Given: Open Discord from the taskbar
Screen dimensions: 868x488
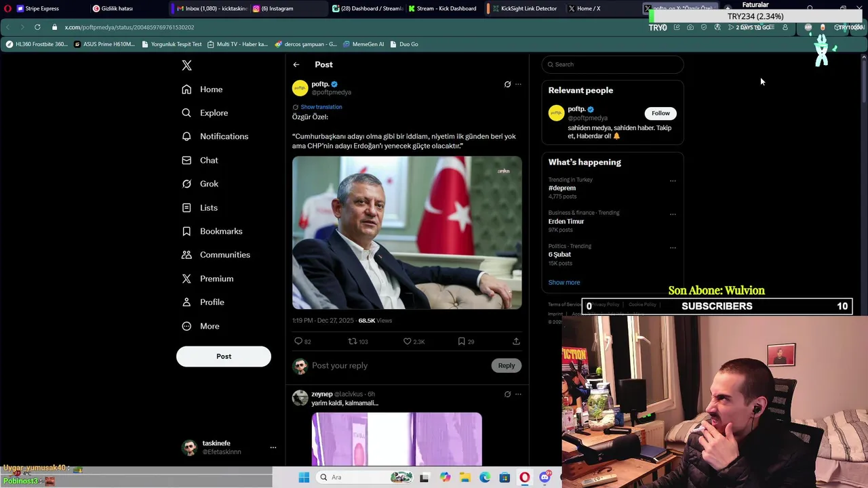Looking at the screenshot, I should [x=545, y=477].
